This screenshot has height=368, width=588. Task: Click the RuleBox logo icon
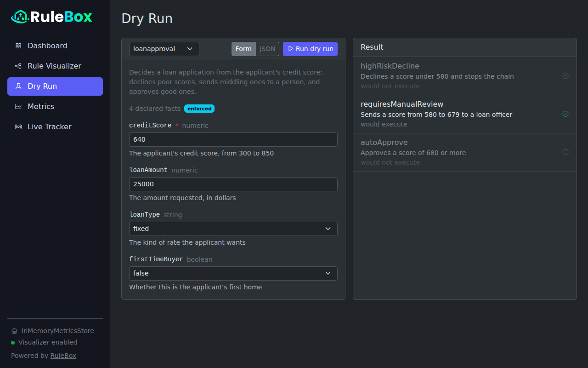(x=20, y=17)
